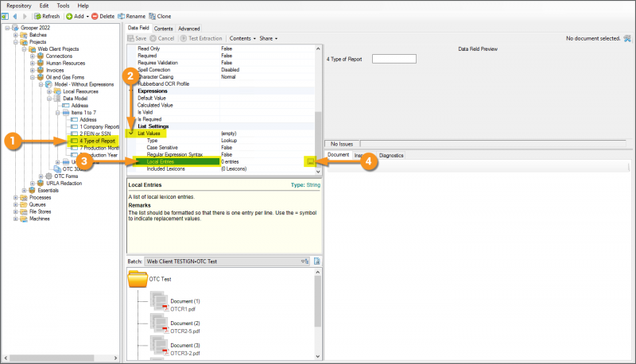636x364 pixels.
Task: Refresh the repository tree
Action: click(47, 16)
